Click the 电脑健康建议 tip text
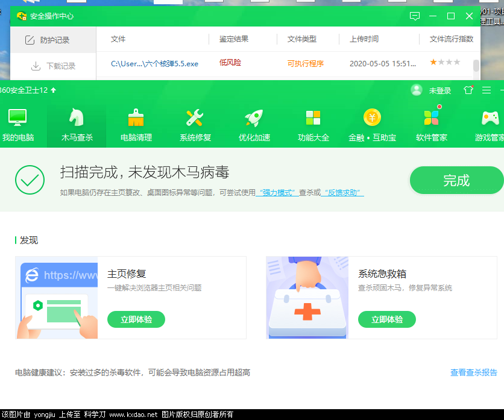 (x=133, y=372)
